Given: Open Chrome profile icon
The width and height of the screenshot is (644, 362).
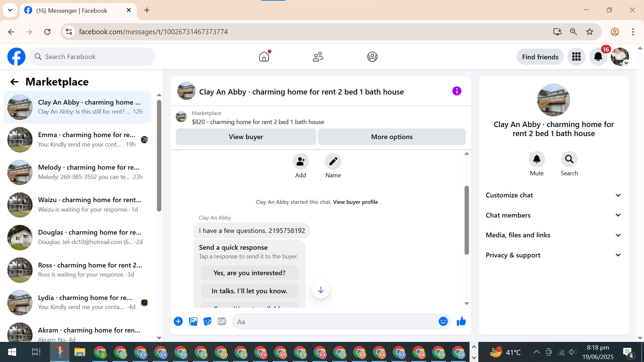Looking at the screenshot, I should 614,32.
